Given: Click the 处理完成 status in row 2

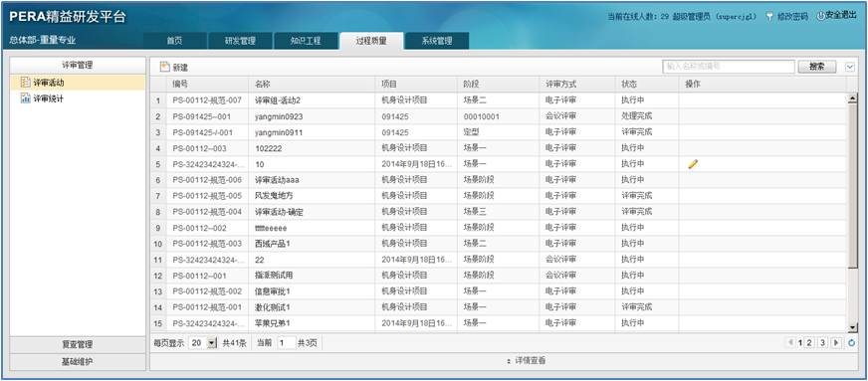Looking at the screenshot, I should click(637, 116).
